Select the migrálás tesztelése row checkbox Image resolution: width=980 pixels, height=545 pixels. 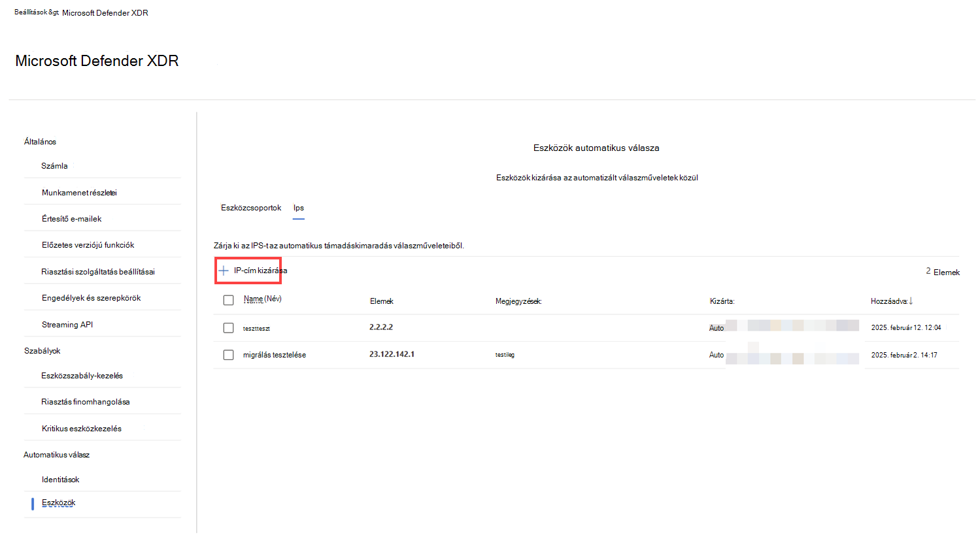(x=228, y=355)
